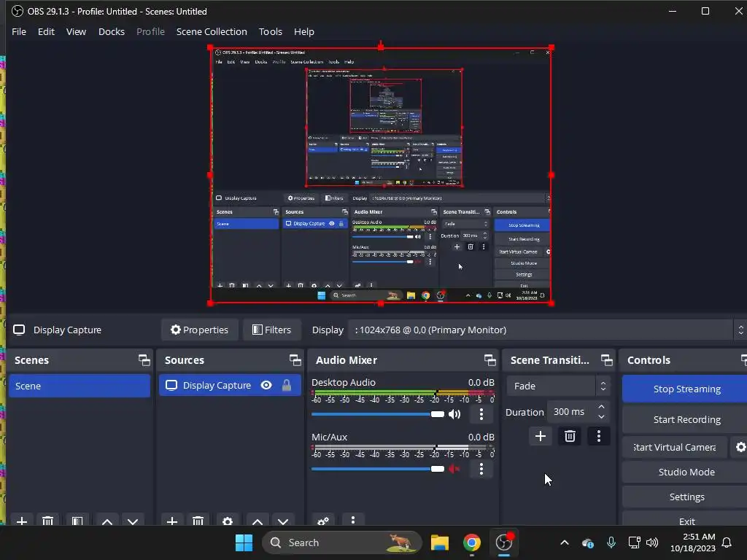
Task: Open advanced audio properties gears icon
Action: click(323, 521)
